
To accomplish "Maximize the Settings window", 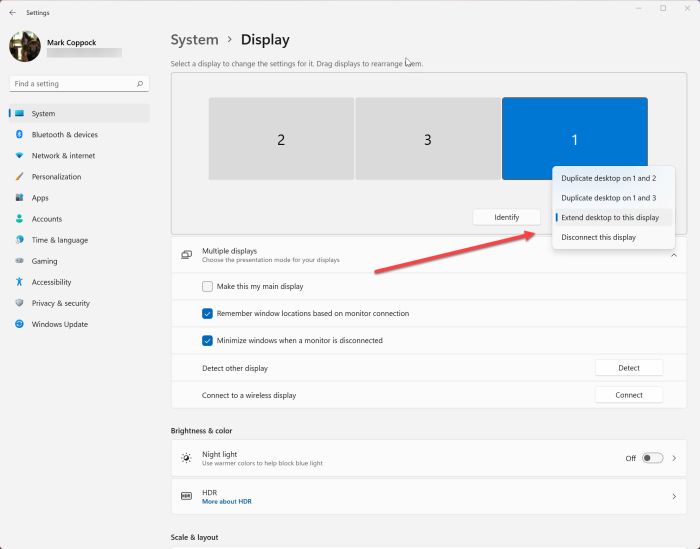I will pos(663,8).
